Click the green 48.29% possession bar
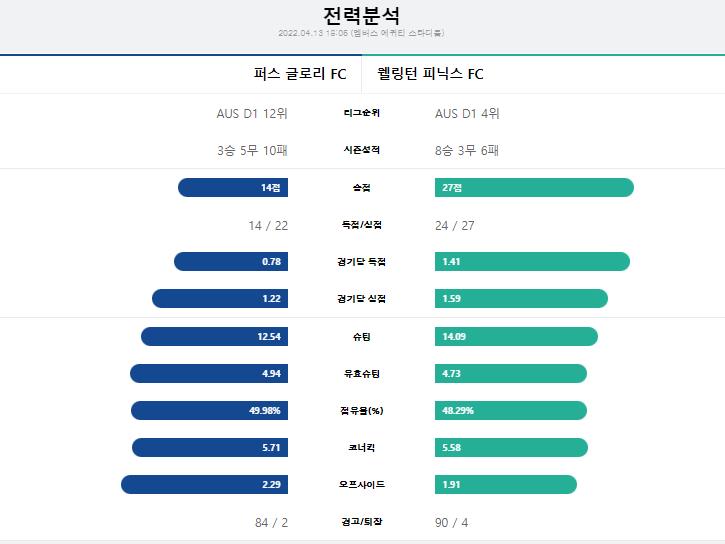Screen dimensions: 725x544 [510, 410]
